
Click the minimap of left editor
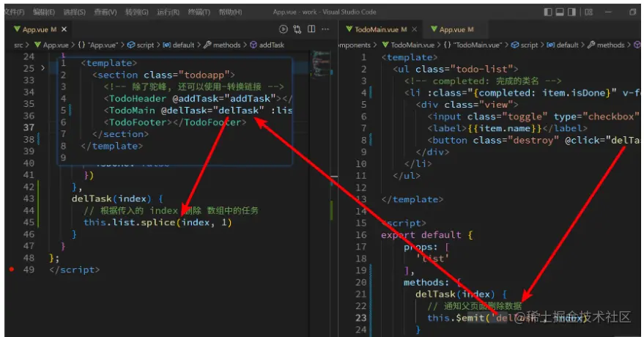coord(321,64)
